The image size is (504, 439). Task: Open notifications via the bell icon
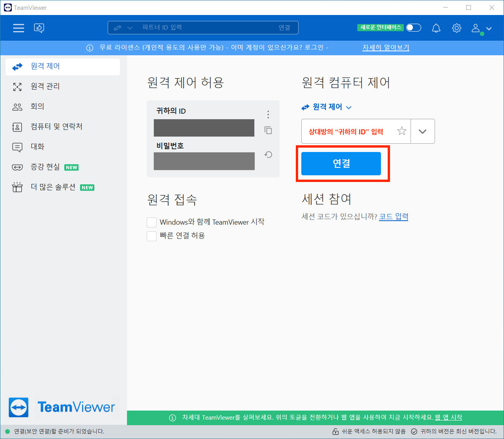tap(436, 28)
